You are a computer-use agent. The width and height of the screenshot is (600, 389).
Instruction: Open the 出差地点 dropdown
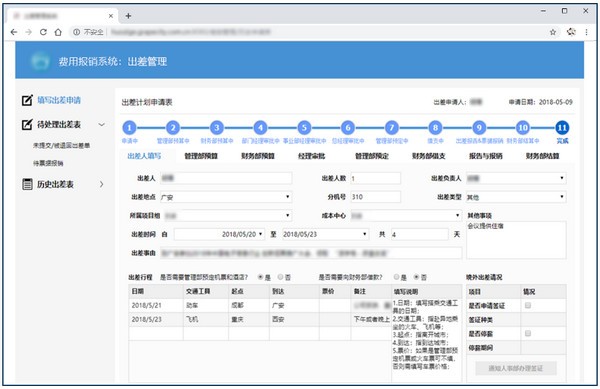(226, 197)
